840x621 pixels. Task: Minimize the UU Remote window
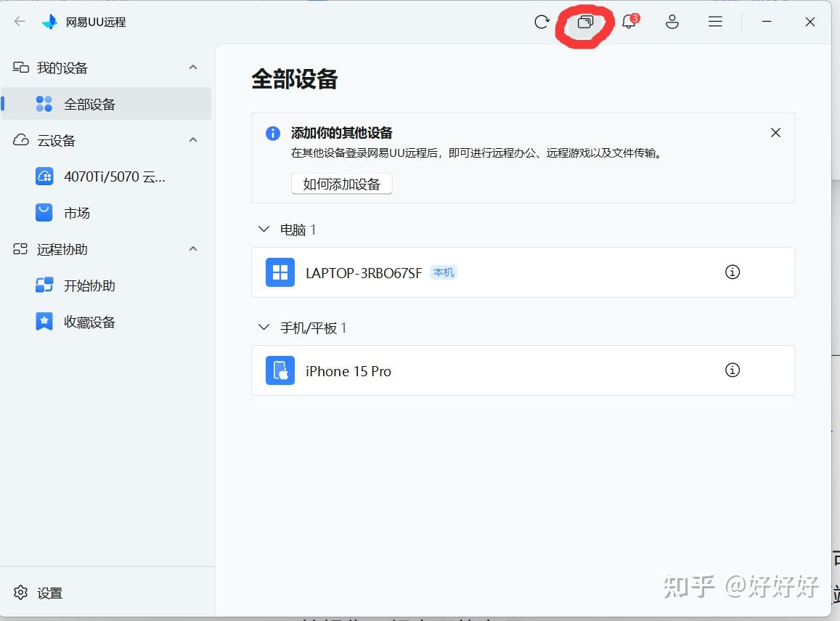[x=767, y=22]
